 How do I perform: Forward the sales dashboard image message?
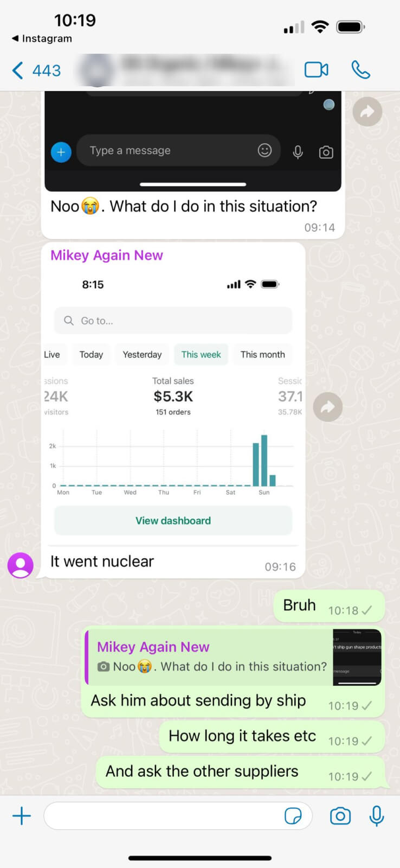pyautogui.click(x=328, y=407)
